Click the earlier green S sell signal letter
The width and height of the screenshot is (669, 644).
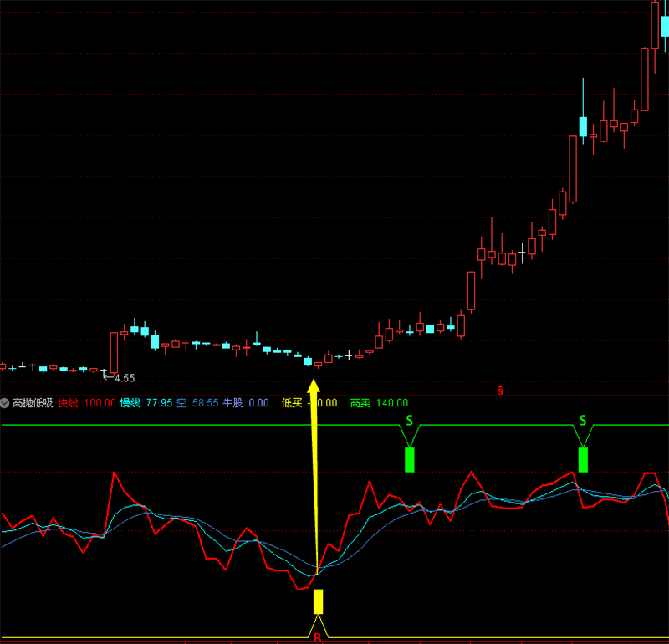coord(410,421)
